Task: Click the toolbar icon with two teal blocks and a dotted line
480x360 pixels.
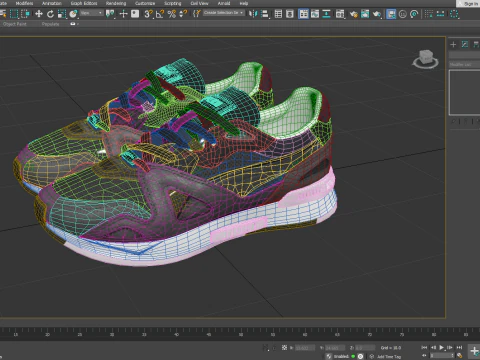Action: coord(440,14)
